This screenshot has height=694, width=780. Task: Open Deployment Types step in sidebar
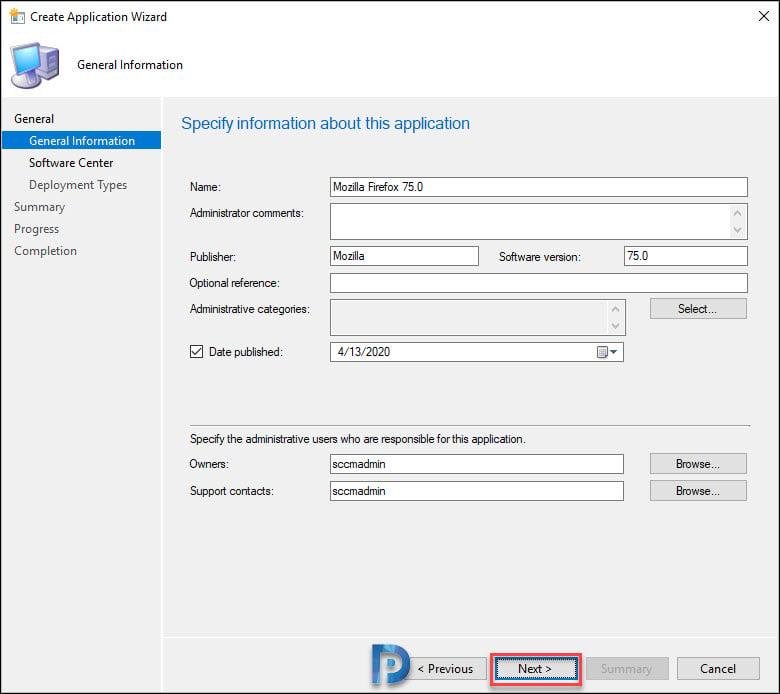(77, 185)
